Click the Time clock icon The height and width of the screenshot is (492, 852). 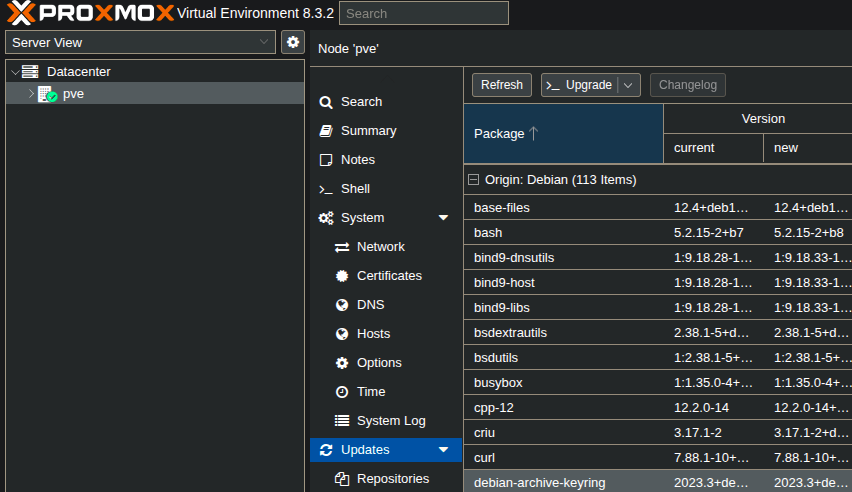(x=342, y=392)
